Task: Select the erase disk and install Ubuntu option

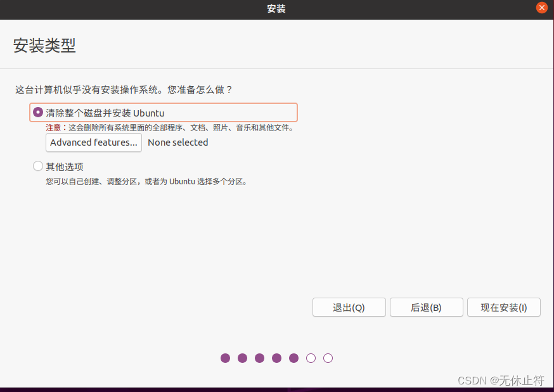Action: point(38,113)
